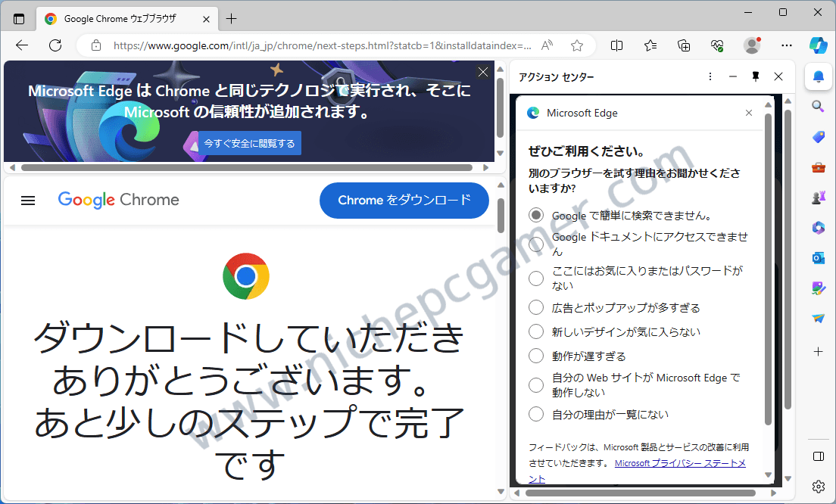Screen dimensions: 836x504
Task: Open Collections from the toolbar
Action: coord(684,46)
